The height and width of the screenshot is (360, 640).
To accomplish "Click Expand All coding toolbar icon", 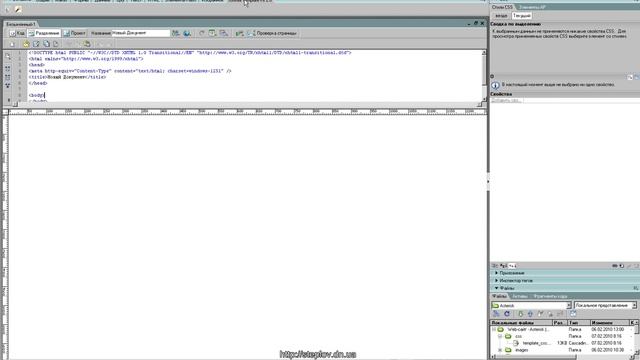I will pyautogui.click(x=8, y=85).
